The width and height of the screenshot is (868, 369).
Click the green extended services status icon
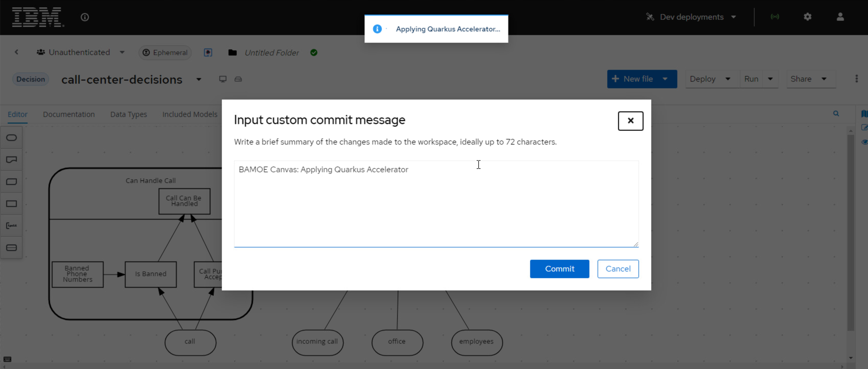click(775, 17)
